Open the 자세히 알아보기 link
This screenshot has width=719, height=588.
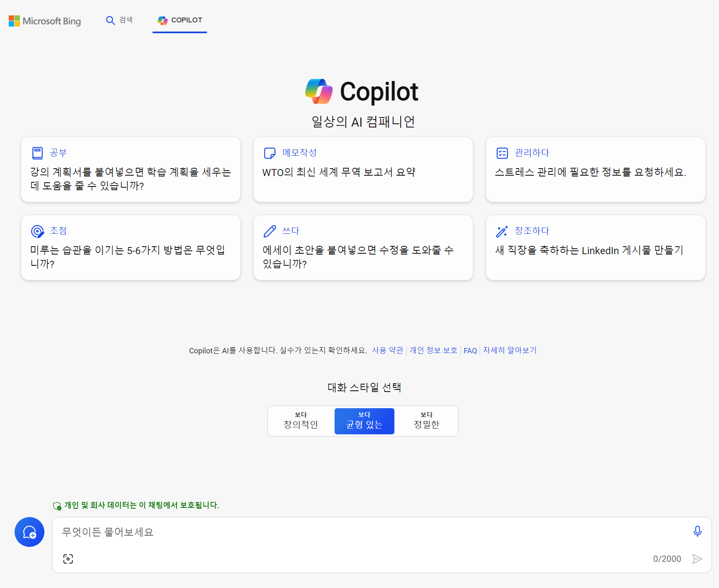coord(510,350)
